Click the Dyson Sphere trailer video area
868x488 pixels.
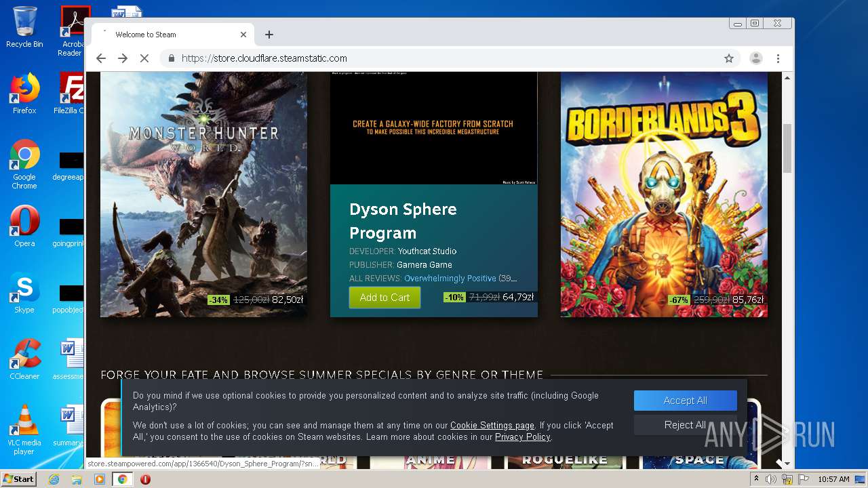[434, 128]
